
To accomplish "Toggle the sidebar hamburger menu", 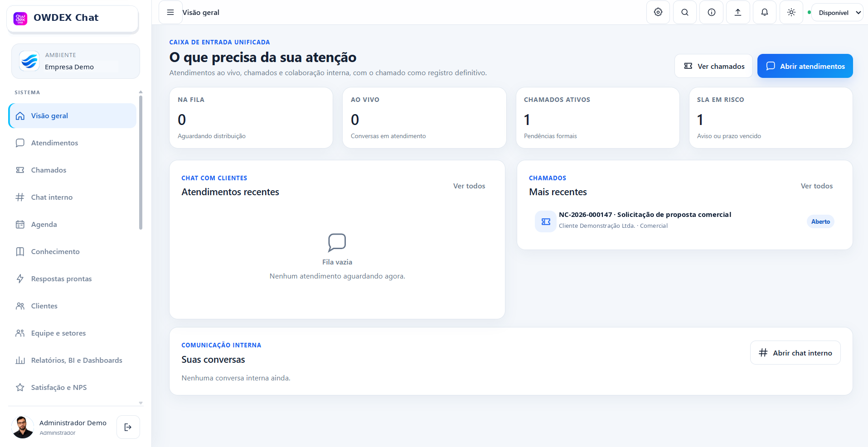I will [170, 12].
